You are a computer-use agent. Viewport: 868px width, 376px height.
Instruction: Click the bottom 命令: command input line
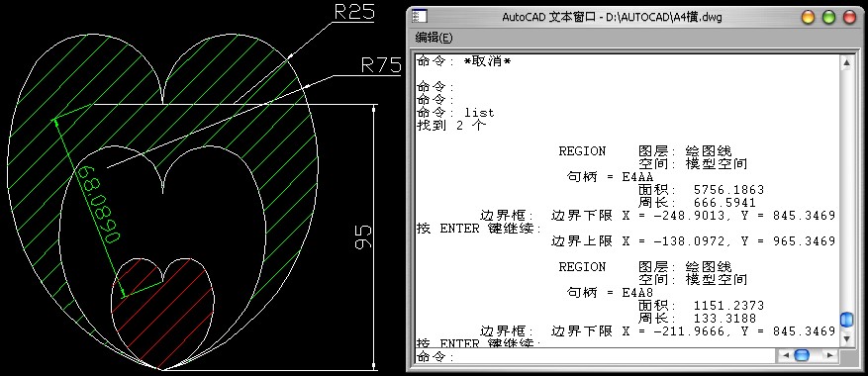595,356
